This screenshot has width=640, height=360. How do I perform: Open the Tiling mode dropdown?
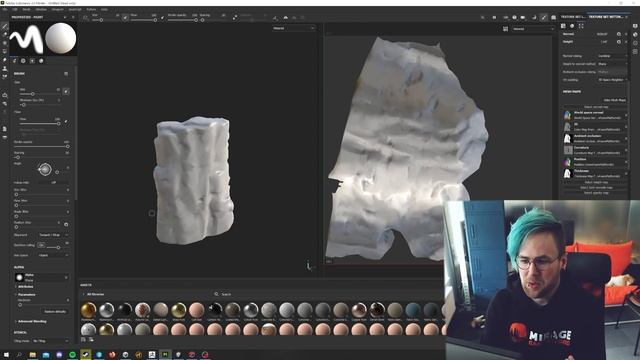[x=51, y=341]
